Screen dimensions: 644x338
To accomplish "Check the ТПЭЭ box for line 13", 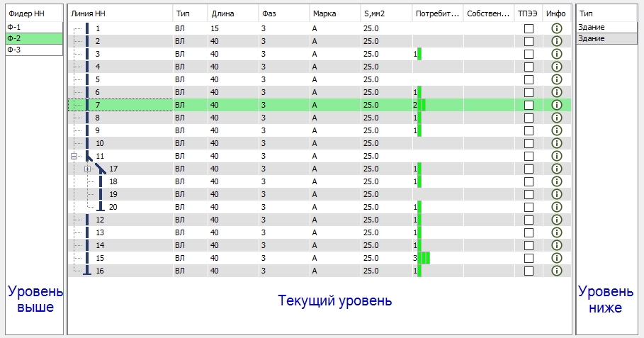I will [x=529, y=232].
